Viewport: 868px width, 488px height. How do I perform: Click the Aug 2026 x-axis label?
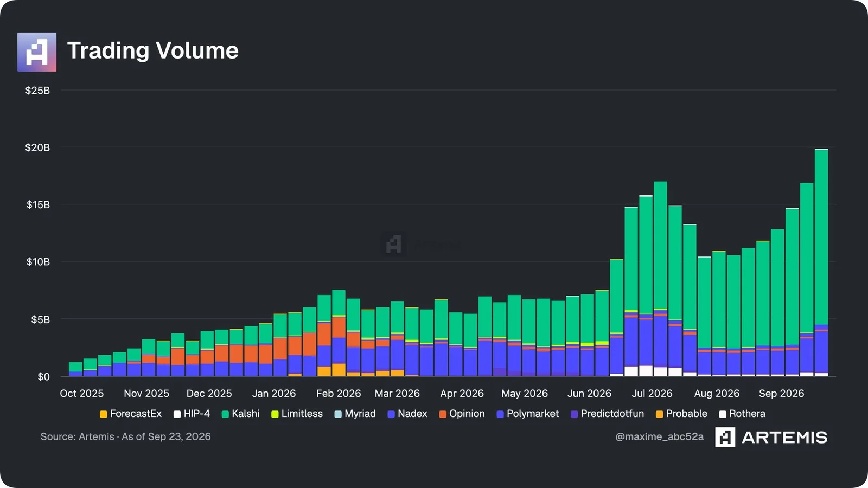[x=717, y=394]
